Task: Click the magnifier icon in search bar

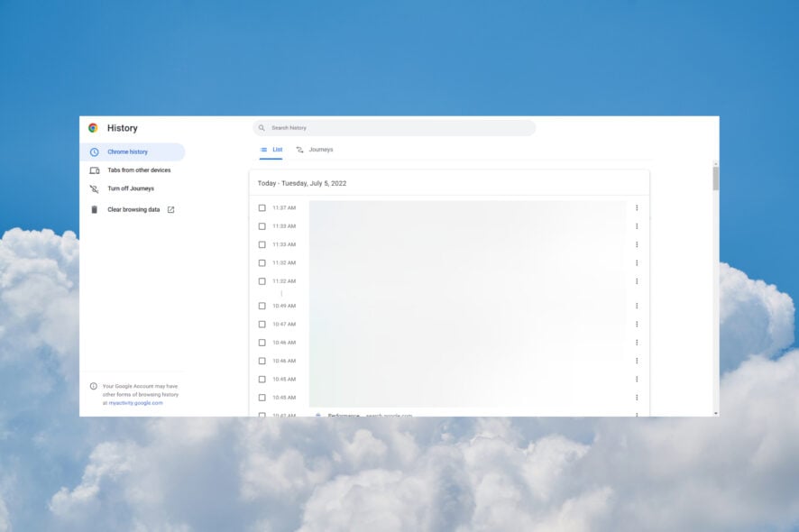Action: (x=262, y=128)
